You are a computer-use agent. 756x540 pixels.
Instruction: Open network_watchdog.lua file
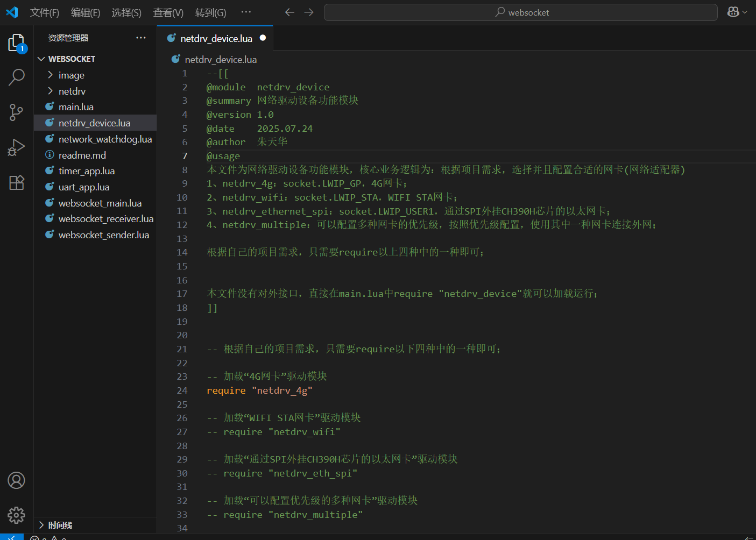pos(95,139)
